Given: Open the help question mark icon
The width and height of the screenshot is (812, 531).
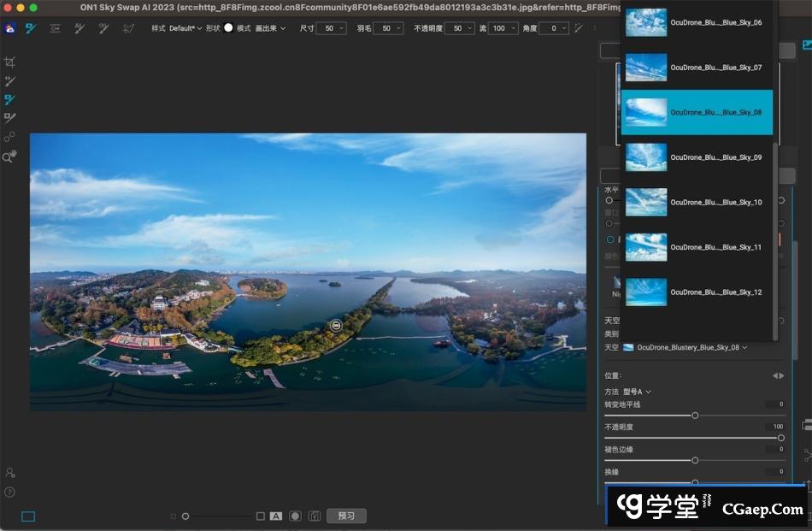Looking at the screenshot, I should click(x=9, y=492).
